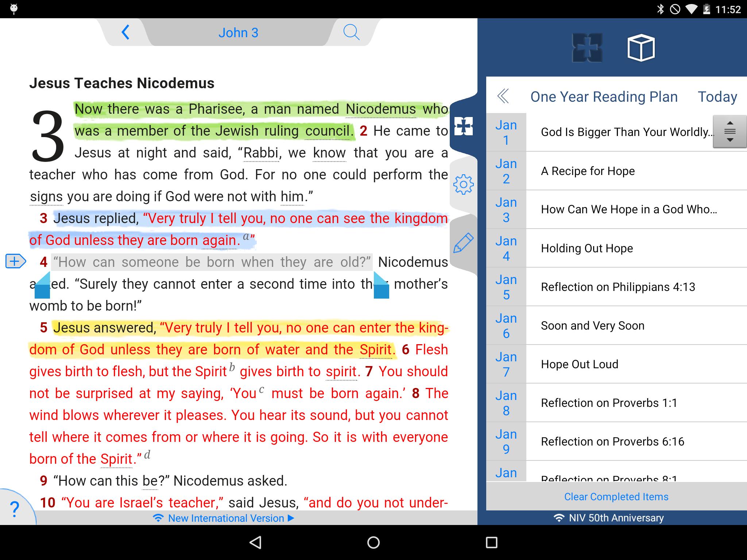The width and height of the screenshot is (747, 560).
Task: Open the settings gear side tab
Action: 463,184
